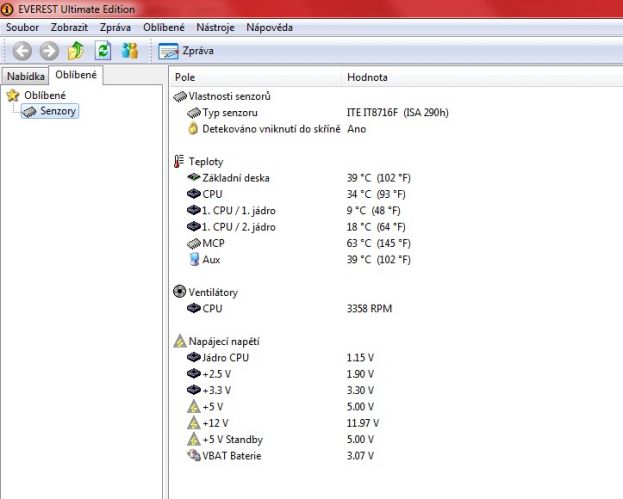Select the Oblíbené tree root

(45, 95)
